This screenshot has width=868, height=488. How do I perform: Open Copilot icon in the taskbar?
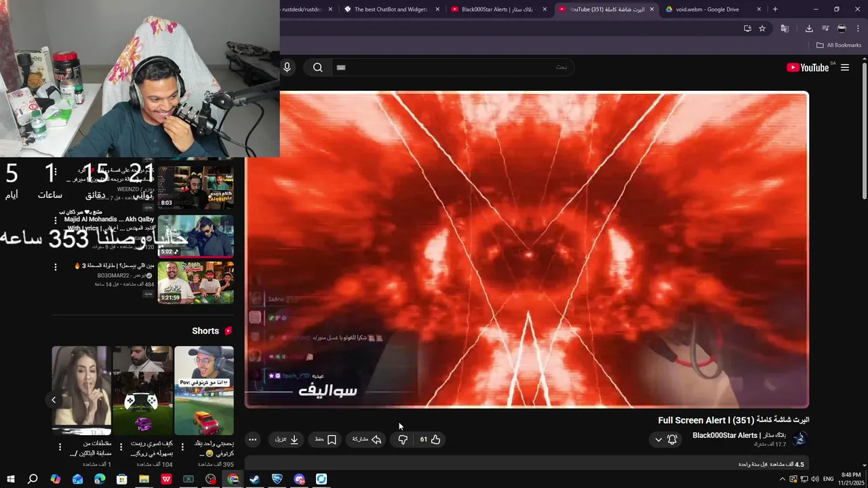coord(55,479)
